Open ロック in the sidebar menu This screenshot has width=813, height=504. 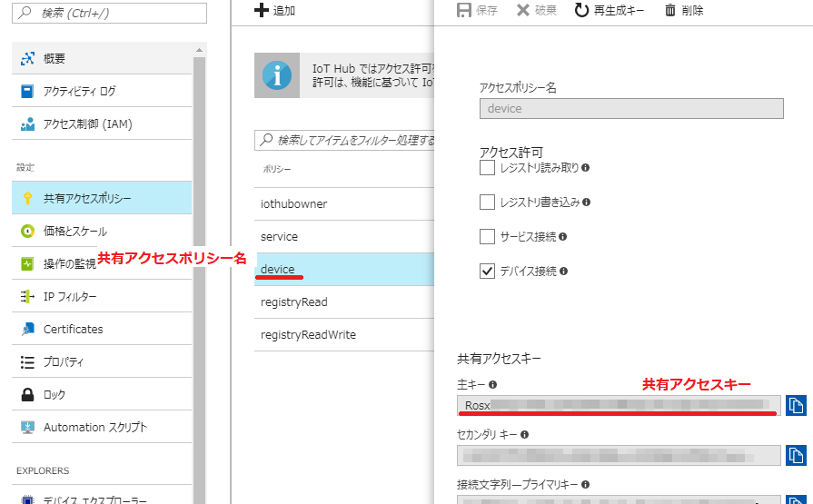(x=102, y=395)
